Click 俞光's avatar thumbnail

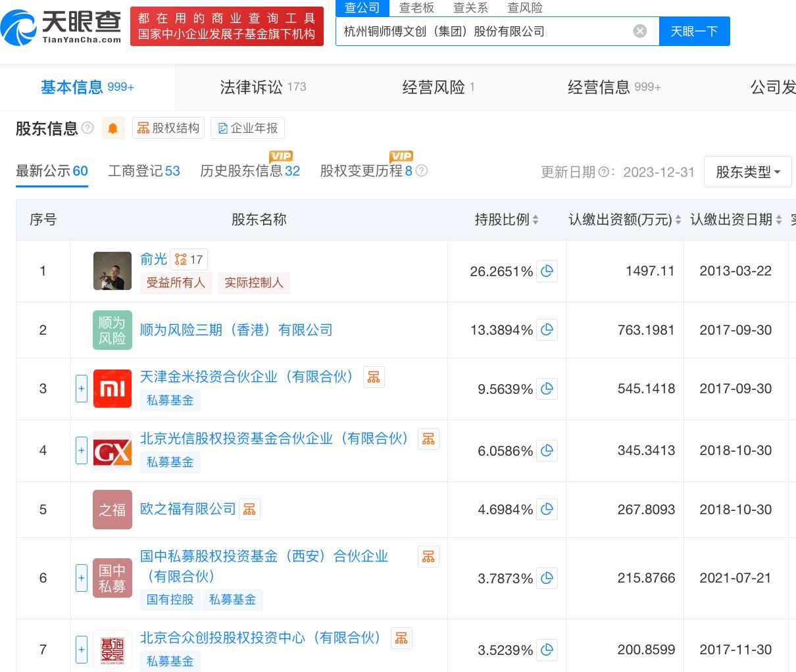112,271
